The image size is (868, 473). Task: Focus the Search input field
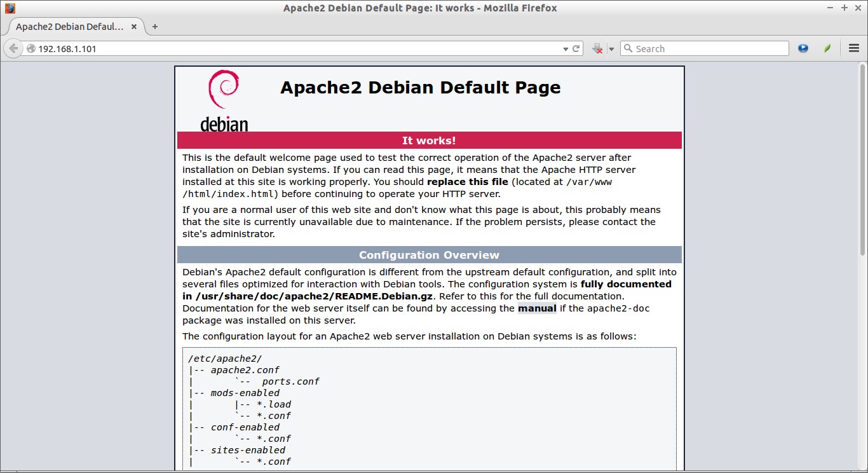[x=704, y=48]
